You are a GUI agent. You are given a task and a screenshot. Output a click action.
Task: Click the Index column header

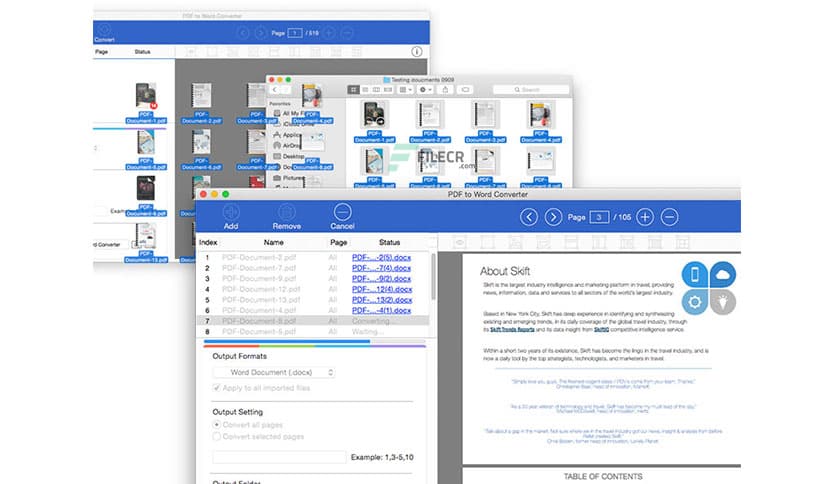[208, 243]
